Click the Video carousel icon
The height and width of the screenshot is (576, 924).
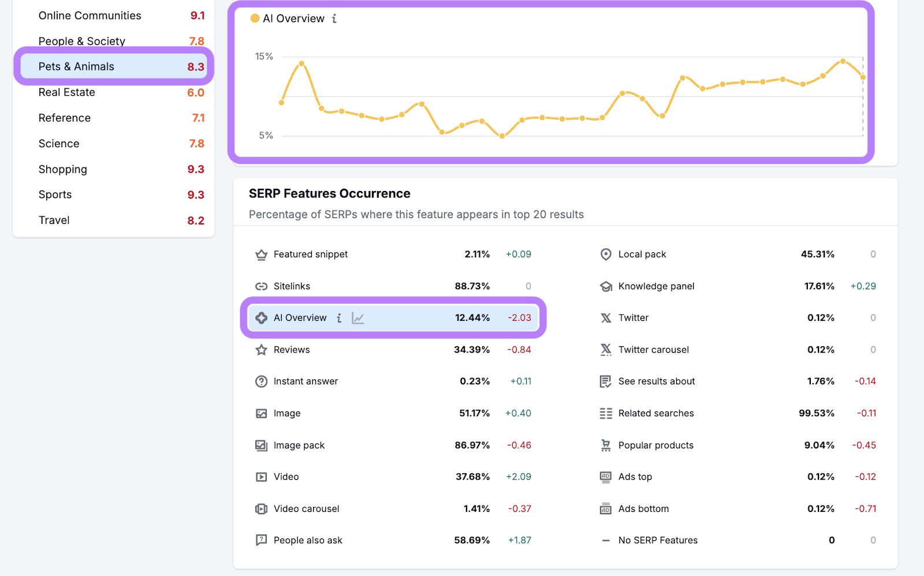pos(261,508)
